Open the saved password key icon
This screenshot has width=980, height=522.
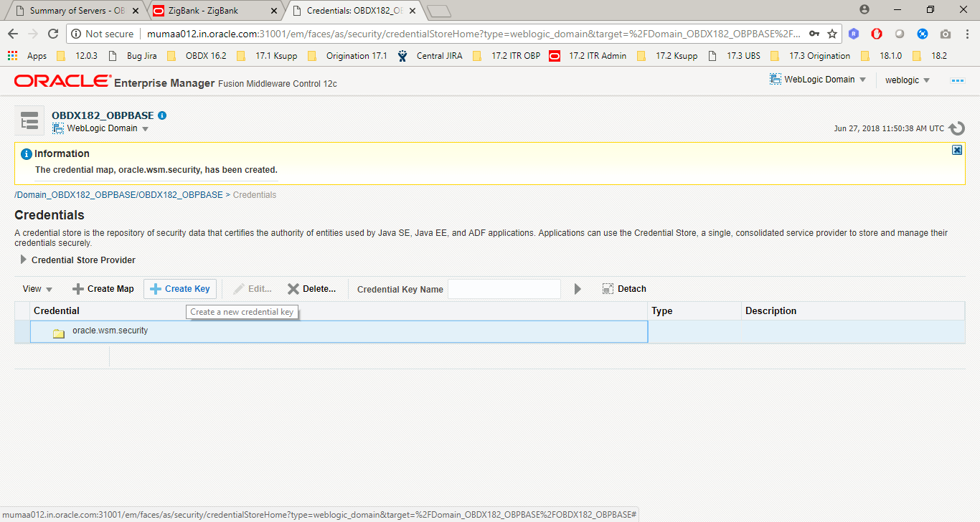[x=814, y=34]
